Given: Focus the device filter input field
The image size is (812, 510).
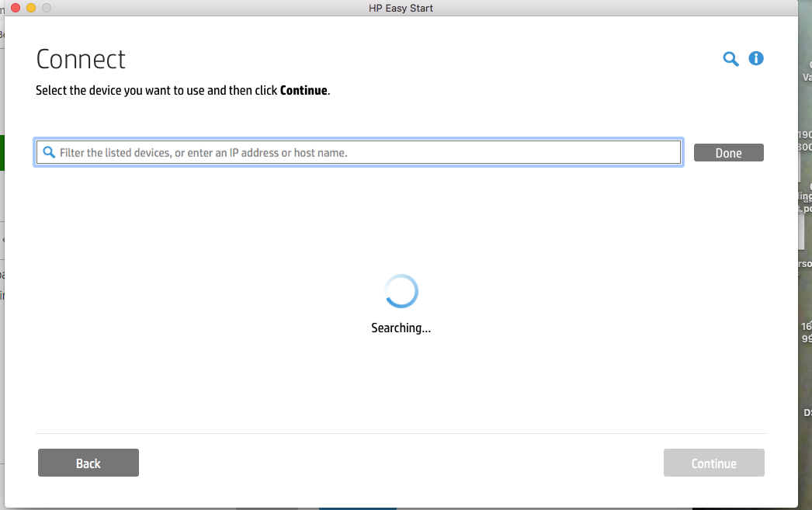Looking at the screenshot, I should (359, 152).
